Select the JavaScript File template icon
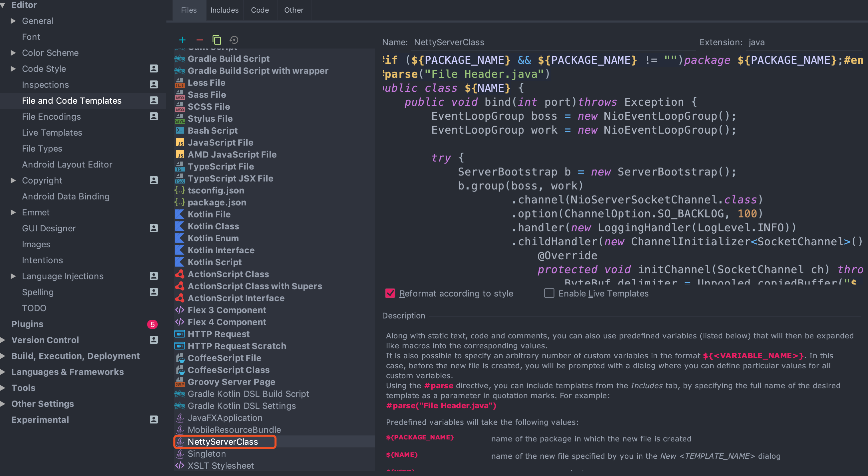The width and height of the screenshot is (868, 476). pyautogui.click(x=180, y=142)
